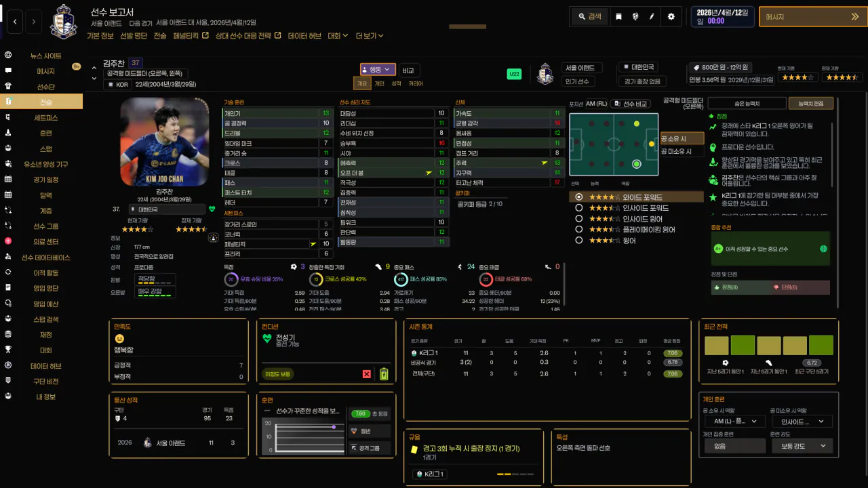The image size is (868, 488).
Task: Click the first olive recent form block
Action: click(717, 346)
